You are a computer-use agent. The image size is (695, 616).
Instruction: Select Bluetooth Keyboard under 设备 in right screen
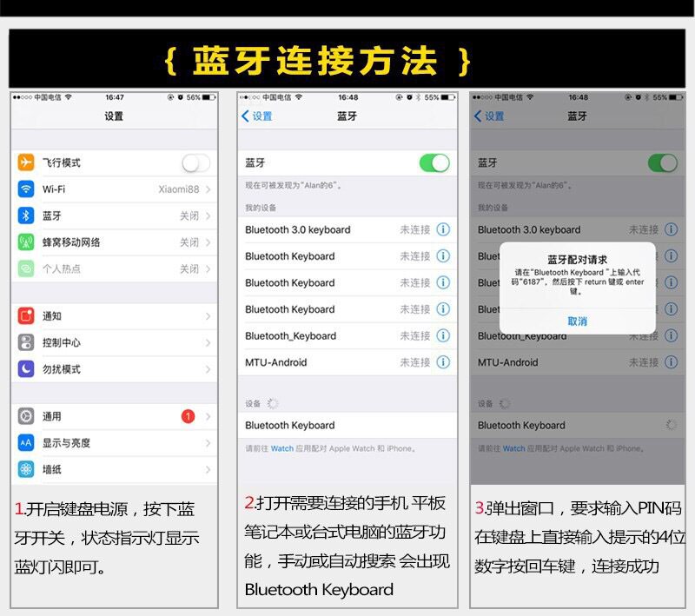pyautogui.click(x=578, y=426)
